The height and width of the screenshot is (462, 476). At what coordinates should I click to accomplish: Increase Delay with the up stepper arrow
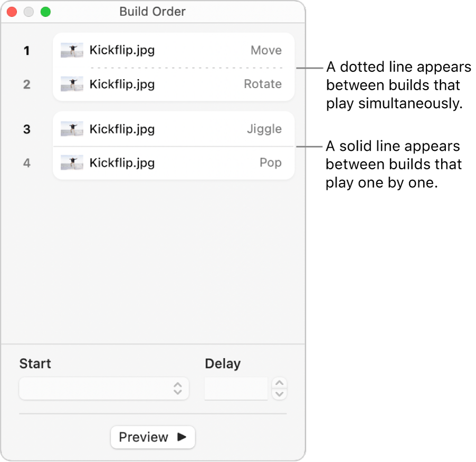[280, 383]
